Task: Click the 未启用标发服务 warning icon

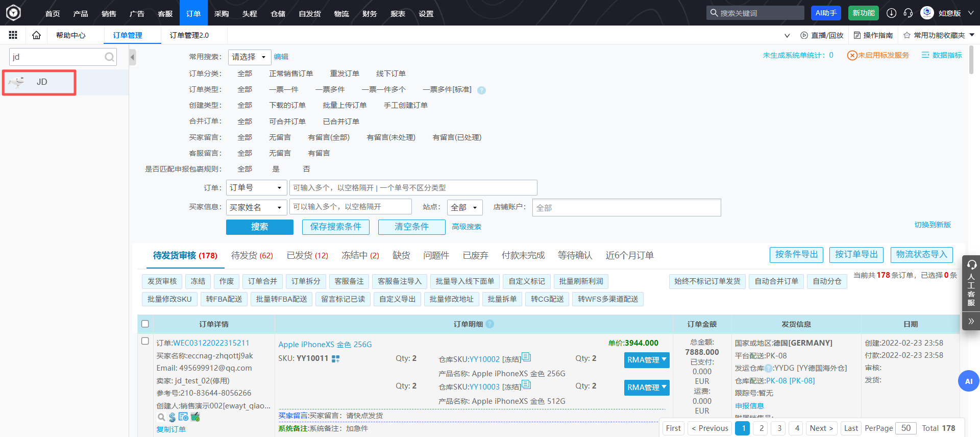Action: coord(852,55)
